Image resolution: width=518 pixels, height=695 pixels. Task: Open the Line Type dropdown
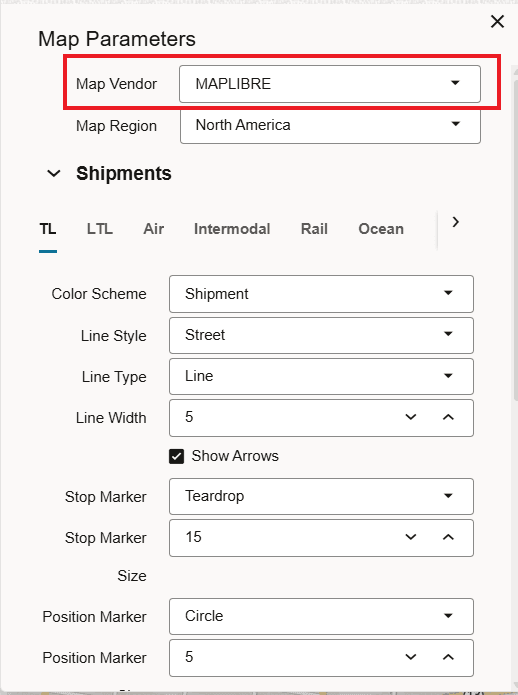click(x=321, y=376)
